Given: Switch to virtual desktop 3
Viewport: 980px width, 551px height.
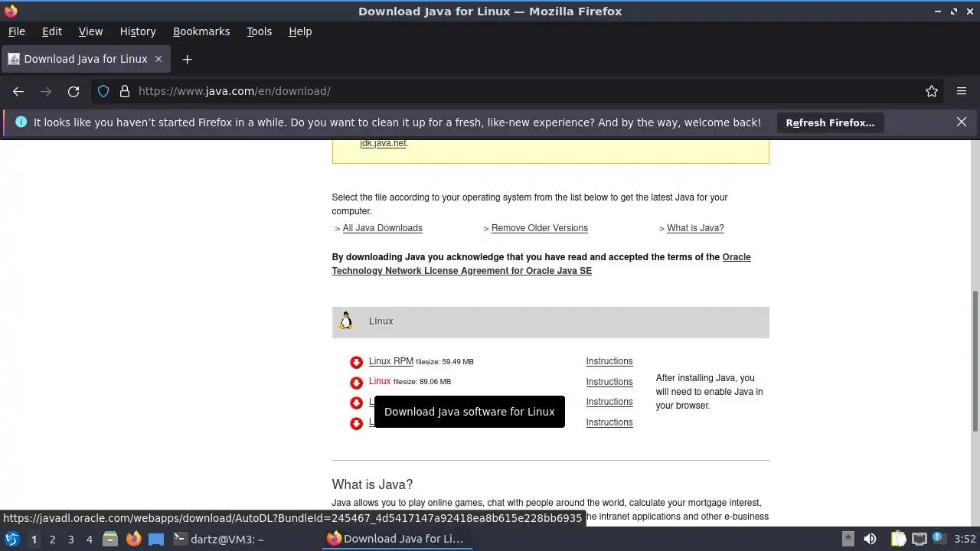Looking at the screenshot, I should click(70, 539).
